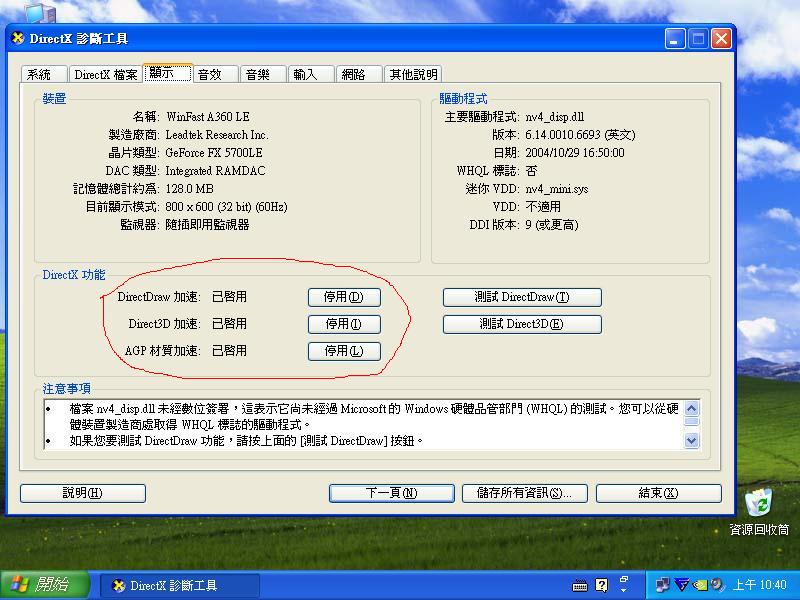Click the taskbar clock showing 上午 10:40

760,585
